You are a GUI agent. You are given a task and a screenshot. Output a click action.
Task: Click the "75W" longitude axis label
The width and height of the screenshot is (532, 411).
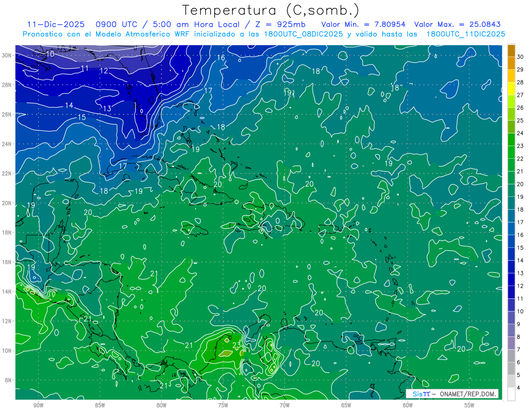click(x=223, y=405)
